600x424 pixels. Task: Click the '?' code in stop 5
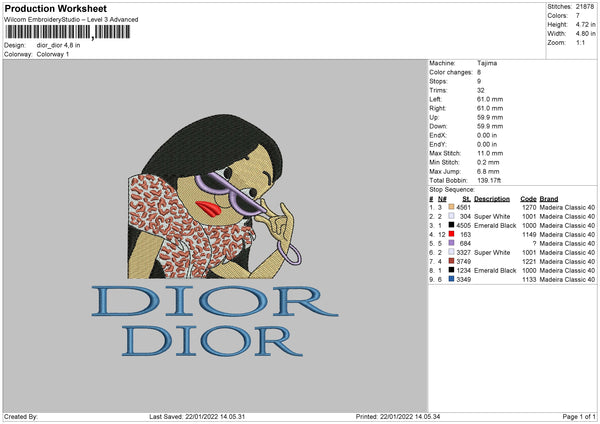(534, 243)
